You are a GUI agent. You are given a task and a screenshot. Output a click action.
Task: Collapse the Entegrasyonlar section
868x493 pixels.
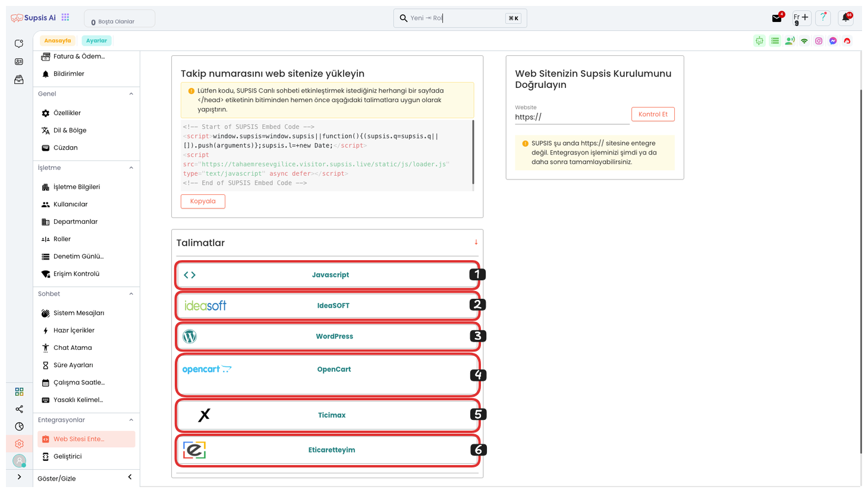(x=131, y=420)
